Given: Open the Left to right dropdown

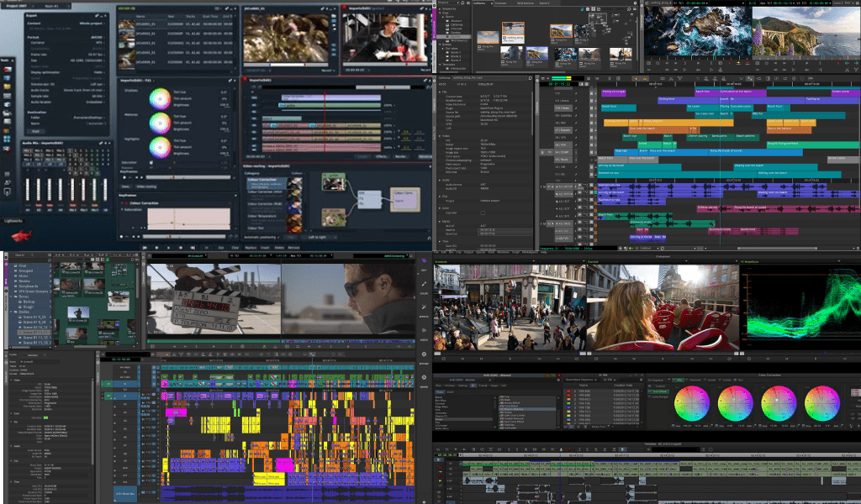Looking at the screenshot, I should 320,238.
